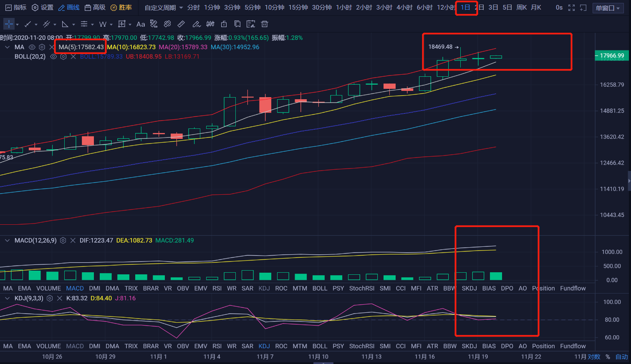Collapse the MACD(12,26,9) indicator panel
This screenshot has width=631, height=364.
(7, 241)
